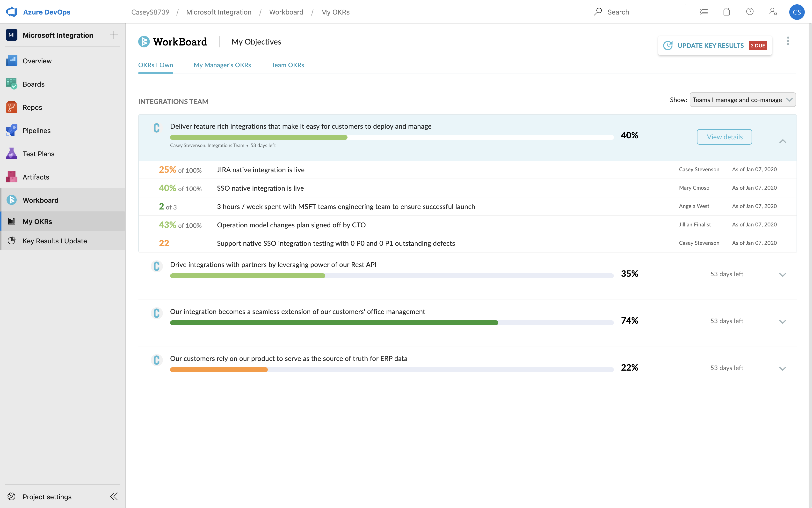Click the C icon of ERP data objective
This screenshot has height=508, width=812.
click(156, 360)
